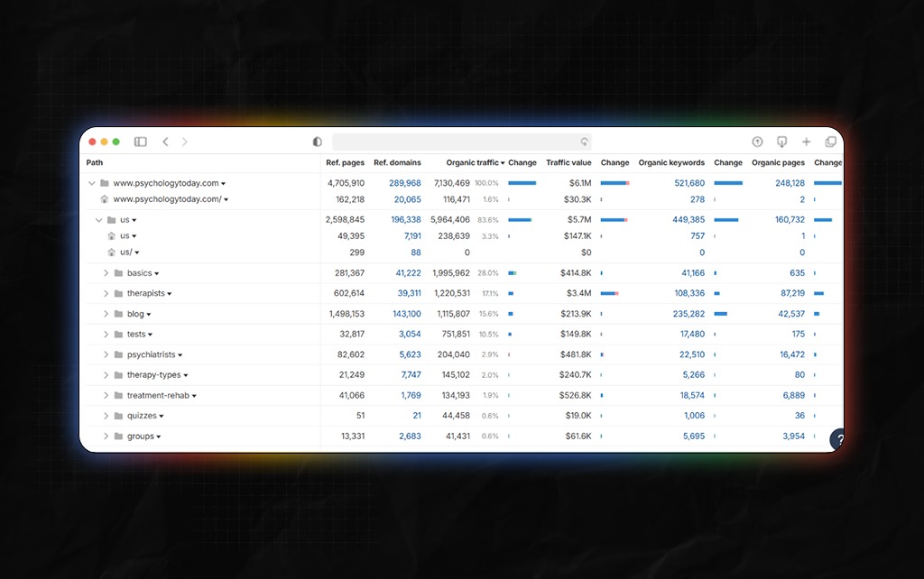Expand the therapists folder
Image resolution: width=924 pixels, height=579 pixels.
pyautogui.click(x=106, y=293)
